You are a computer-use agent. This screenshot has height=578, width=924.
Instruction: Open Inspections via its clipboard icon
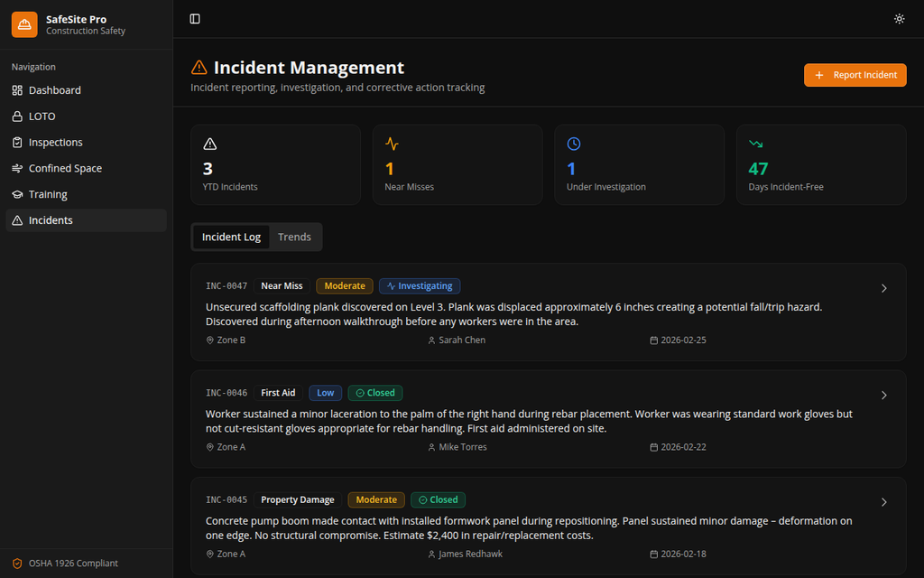[20, 142]
